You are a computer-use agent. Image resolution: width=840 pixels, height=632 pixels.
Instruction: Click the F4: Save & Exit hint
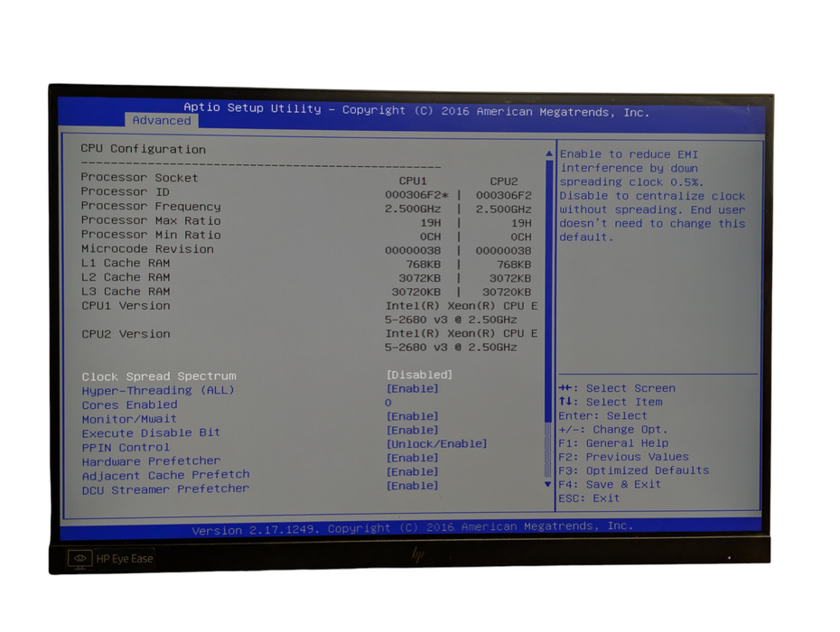tap(609, 485)
